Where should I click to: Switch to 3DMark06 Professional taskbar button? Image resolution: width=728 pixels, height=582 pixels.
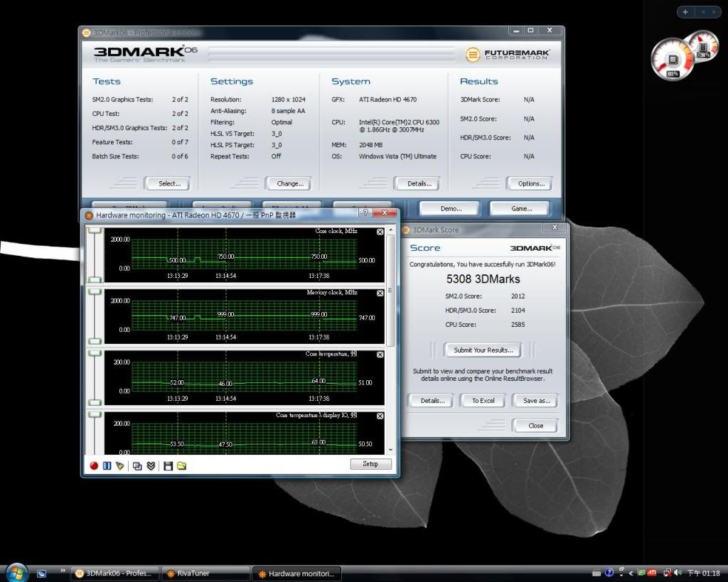pyautogui.click(x=116, y=573)
